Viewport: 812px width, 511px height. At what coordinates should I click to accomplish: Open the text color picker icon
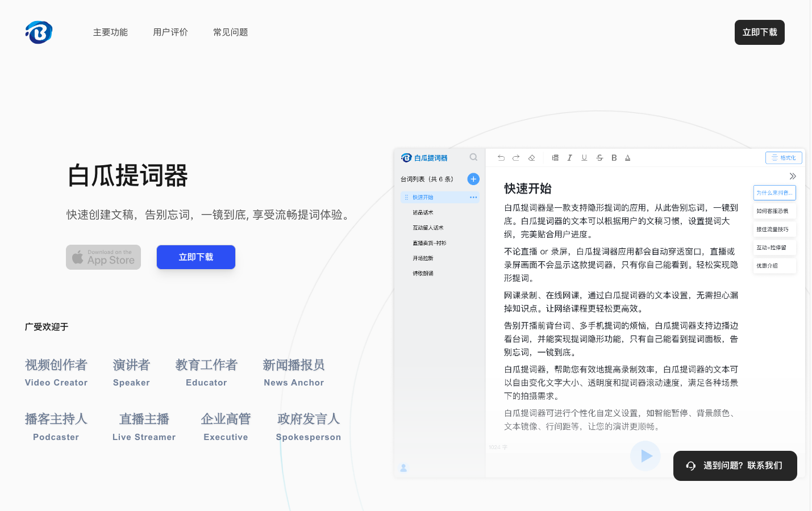[x=627, y=158]
